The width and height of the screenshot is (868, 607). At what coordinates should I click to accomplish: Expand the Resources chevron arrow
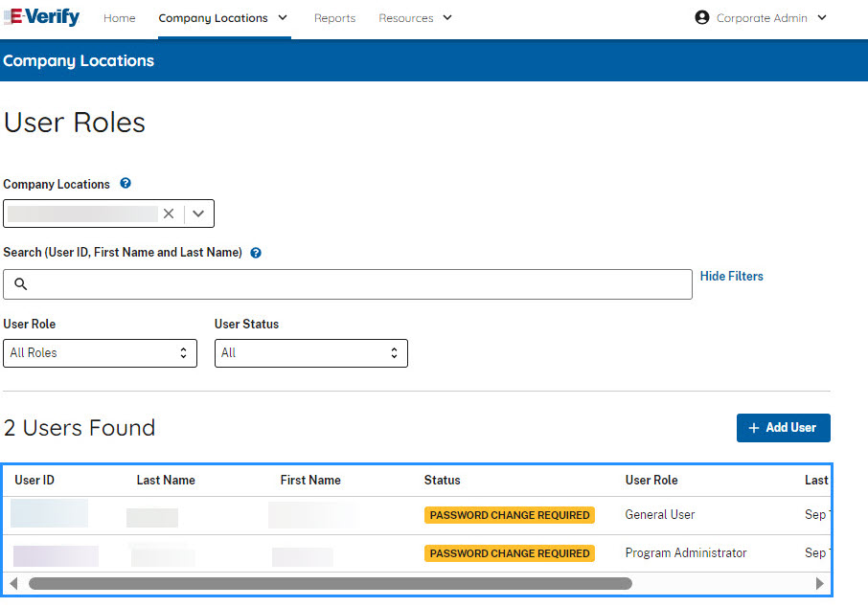point(447,17)
